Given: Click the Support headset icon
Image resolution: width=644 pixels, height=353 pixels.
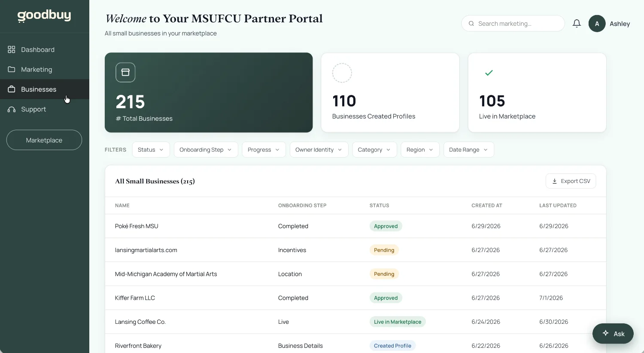Looking at the screenshot, I should click(12, 109).
